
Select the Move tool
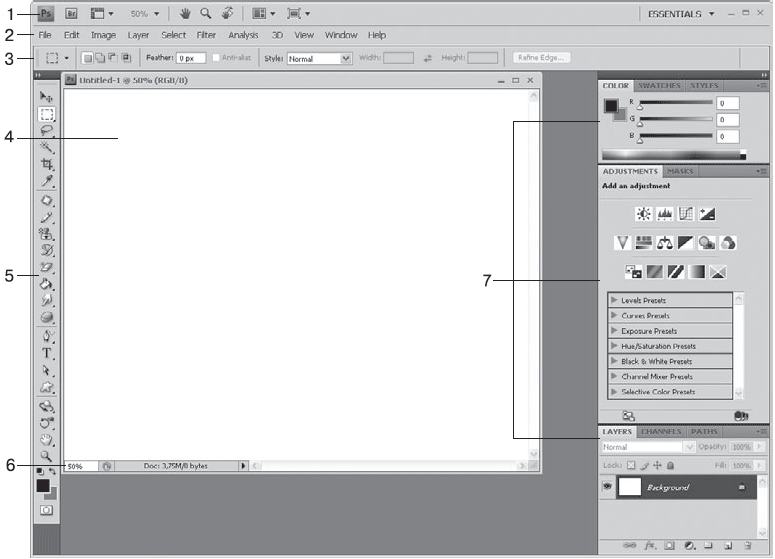pos(47,96)
